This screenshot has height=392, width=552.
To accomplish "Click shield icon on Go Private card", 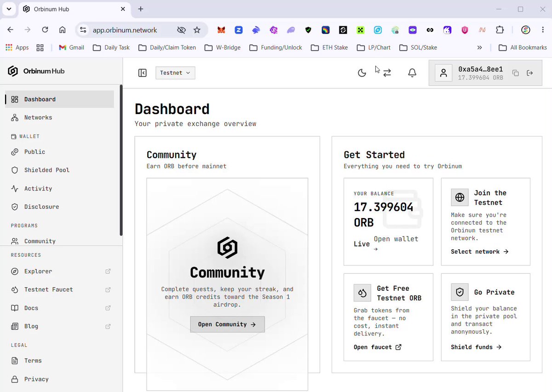I will [x=460, y=292].
